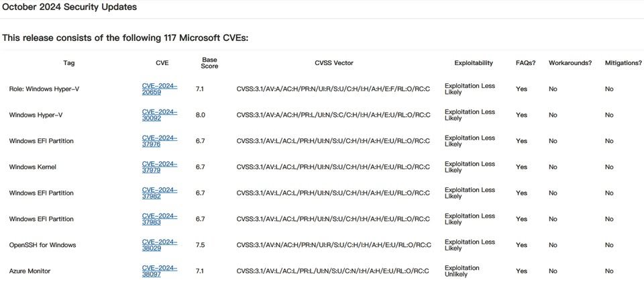Click the CVSS vector text for CVE-2024-30092
The height and width of the screenshot is (282, 644).
333,115
